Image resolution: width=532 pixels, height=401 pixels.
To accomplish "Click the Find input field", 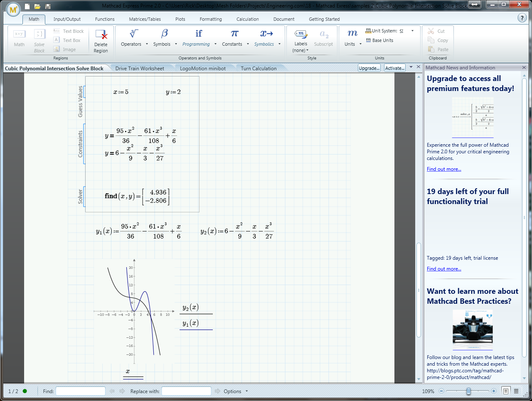I will coord(81,391).
